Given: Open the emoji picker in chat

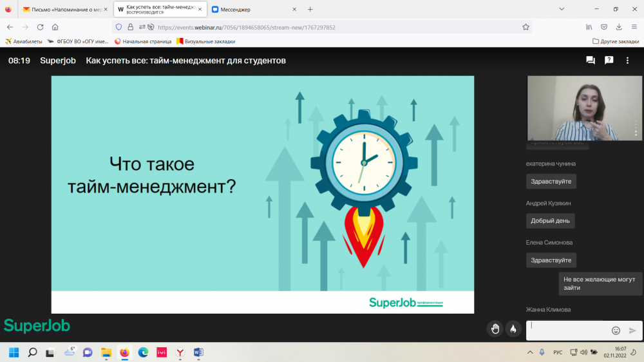Looking at the screenshot, I should pos(616,330).
